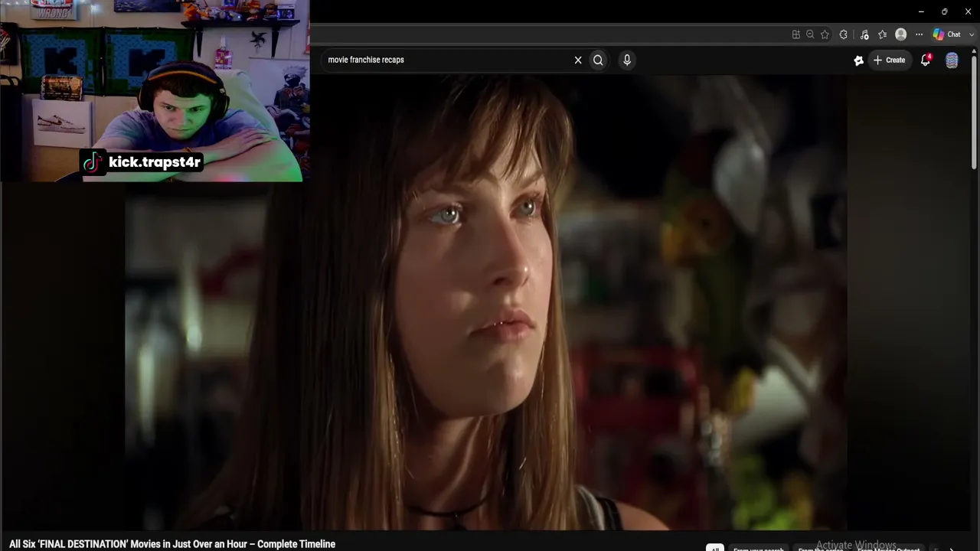Select the 'All' filter chip
980x551 pixels.
[714, 548]
